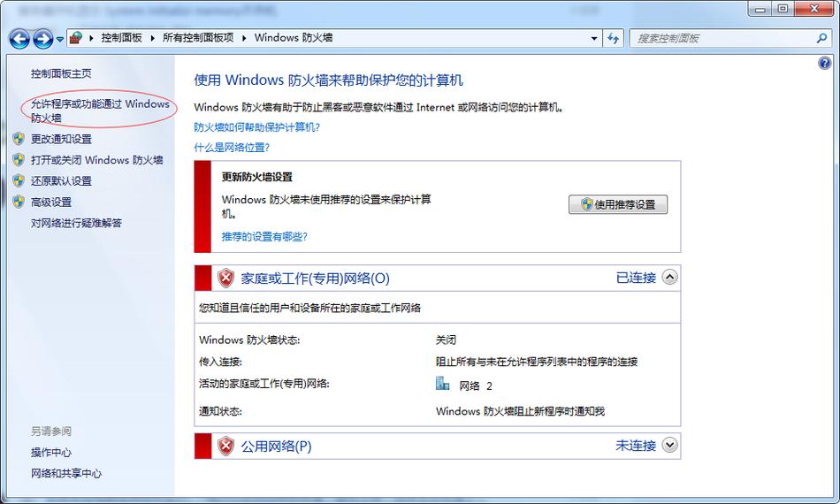Expand arrow after 控制面板 breadcrumb
The width and height of the screenshot is (840, 504).
click(x=153, y=38)
